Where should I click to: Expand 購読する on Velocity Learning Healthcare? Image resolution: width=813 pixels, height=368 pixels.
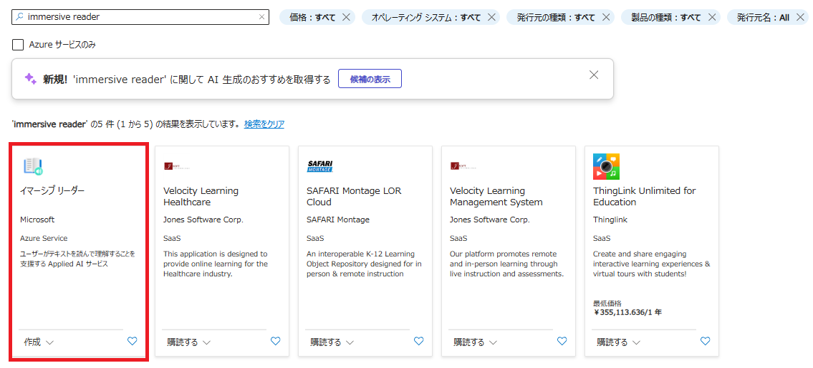189,343
